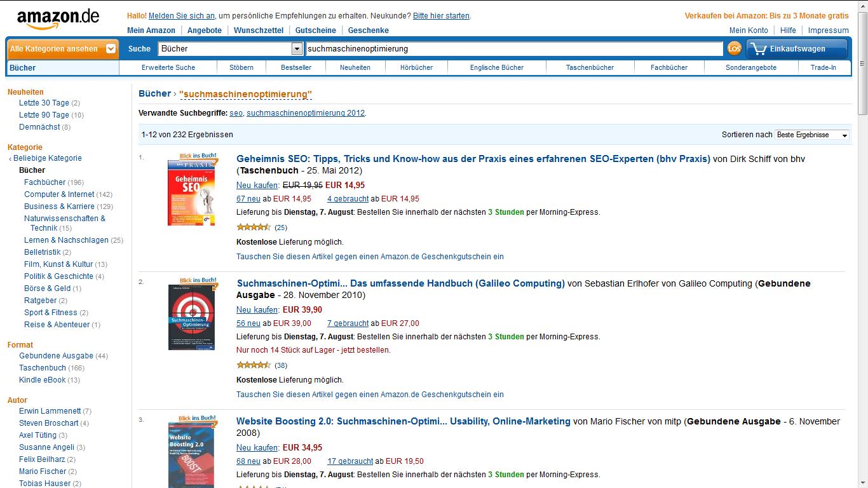Click star rating with 38 reviews
This screenshot has width=868, height=488.
(254, 365)
